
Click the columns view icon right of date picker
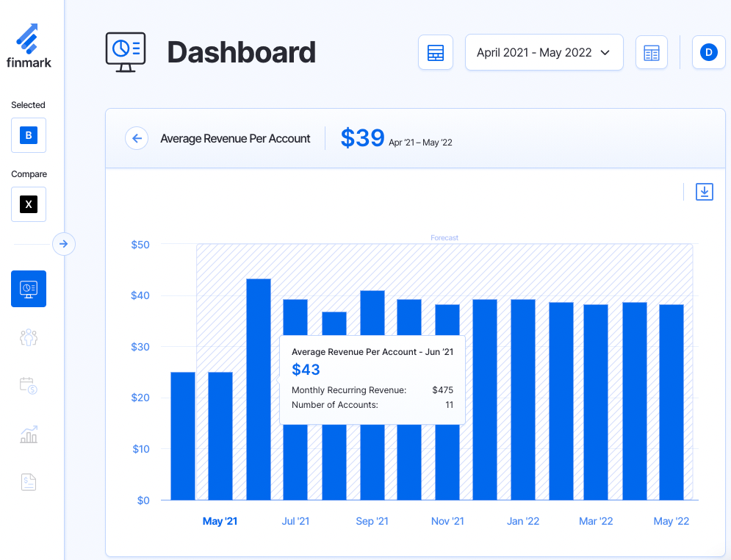click(651, 52)
